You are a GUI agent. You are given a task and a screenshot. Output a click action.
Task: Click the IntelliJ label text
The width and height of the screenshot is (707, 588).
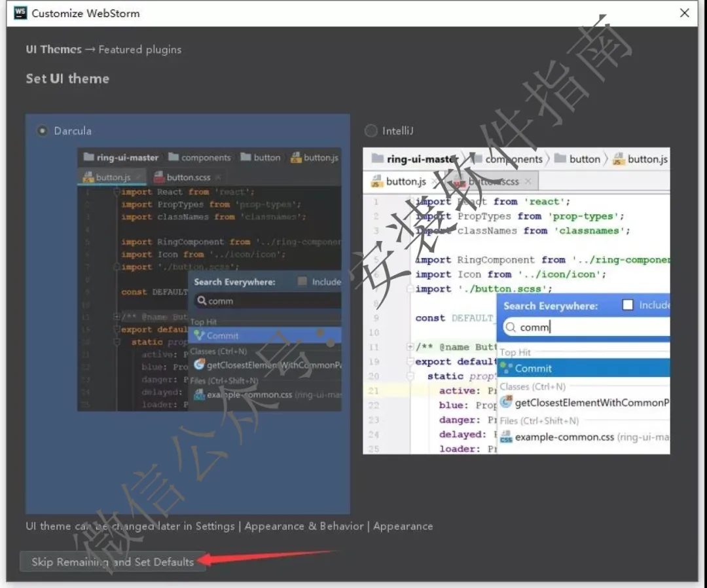tap(398, 131)
